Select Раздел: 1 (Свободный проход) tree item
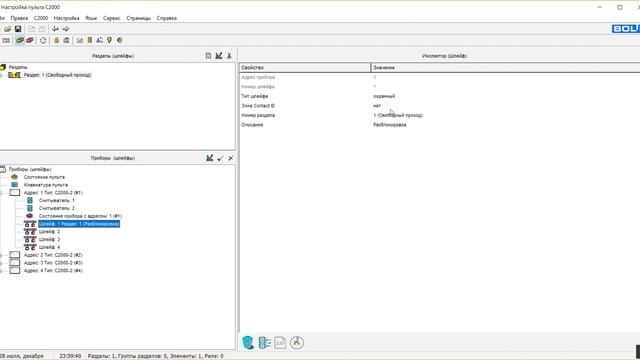Screen dimensions: 640x360 coord(57,75)
